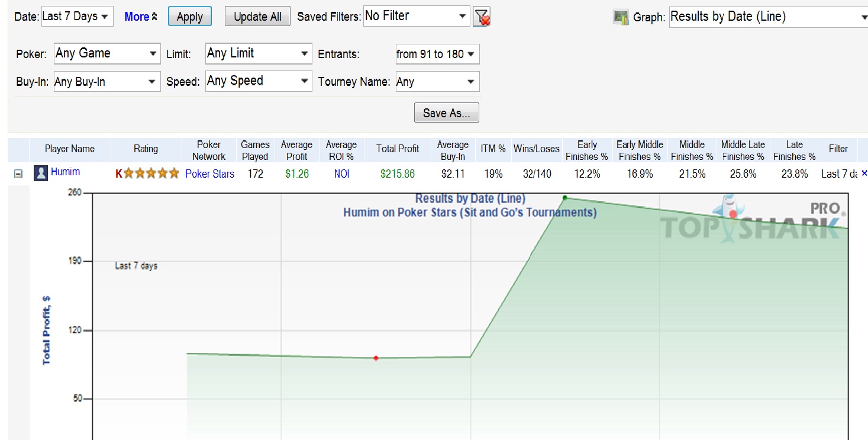Click the Update All button

coord(258,17)
